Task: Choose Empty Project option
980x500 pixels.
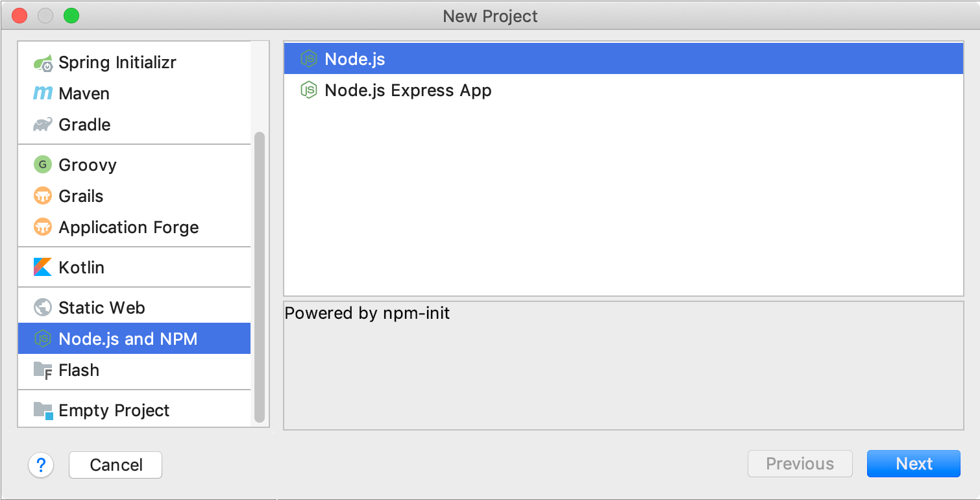Action: point(134,410)
